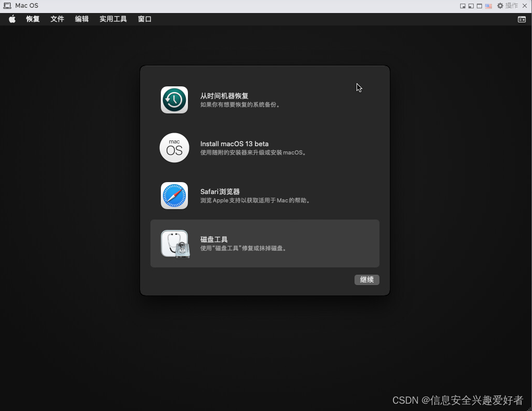Select 从时间机器恢复 option title
Screen dimensions: 532x411
point(224,96)
